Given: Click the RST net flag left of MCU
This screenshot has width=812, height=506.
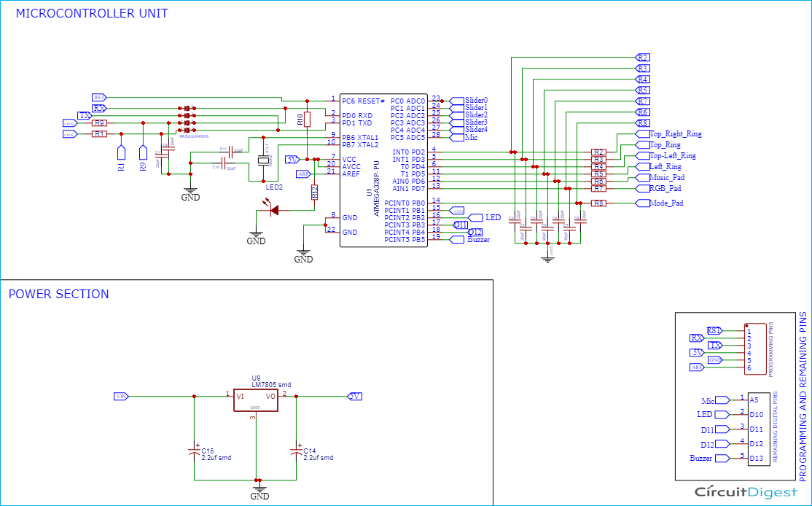Looking at the screenshot, I should click(x=99, y=97).
